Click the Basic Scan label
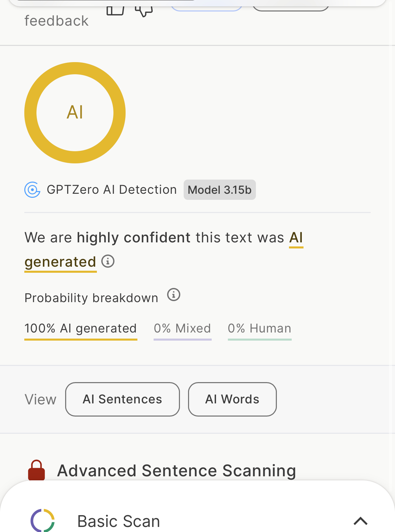The height and width of the screenshot is (532, 395). [x=119, y=521]
